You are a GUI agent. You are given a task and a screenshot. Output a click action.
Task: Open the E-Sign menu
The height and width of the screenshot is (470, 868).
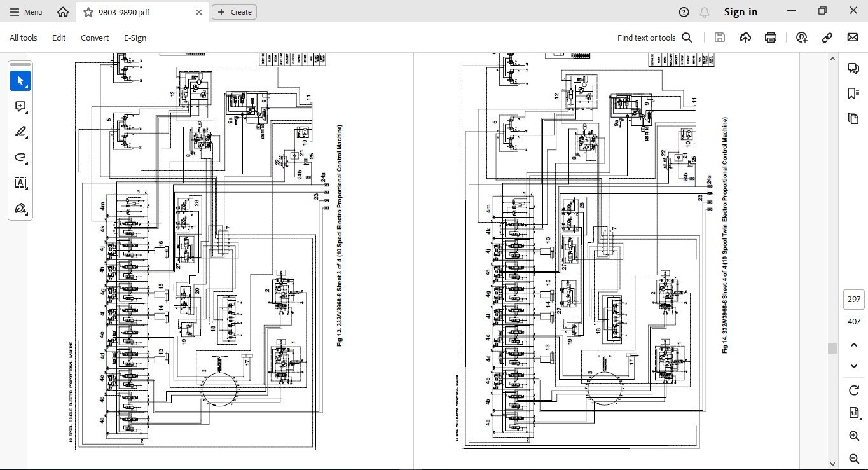pos(135,38)
